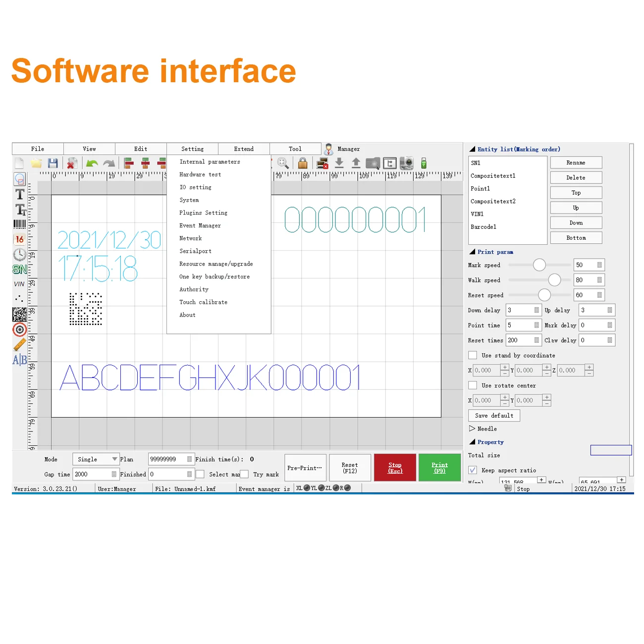This screenshot has width=644, height=644.
Task: Select the clock time tool
Action: tap(20, 255)
